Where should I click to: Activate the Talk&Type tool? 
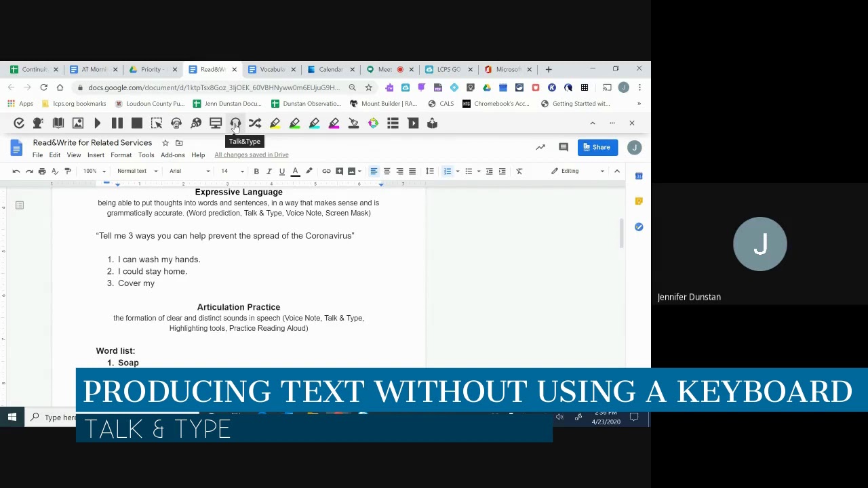[x=235, y=123]
